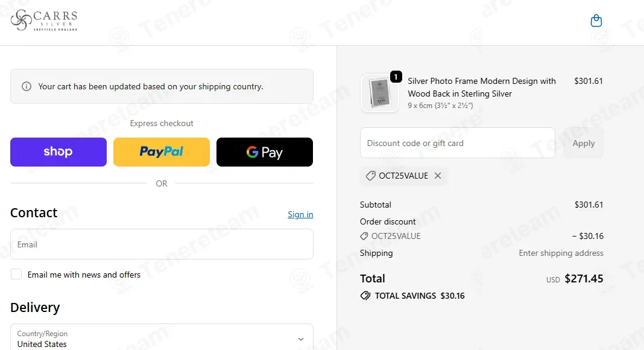The width and height of the screenshot is (644, 350).
Task: Click the tag icon on OCT25VALUE chip
Action: click(370, 176)
